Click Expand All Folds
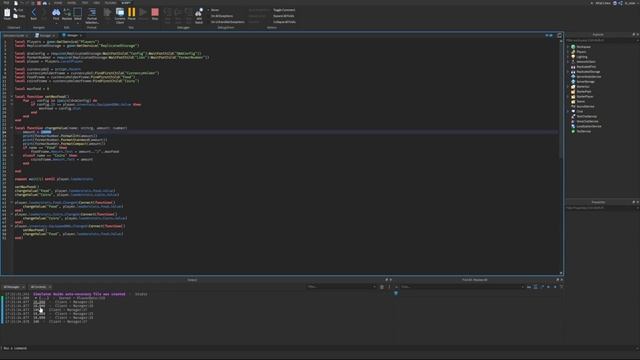Screen dimensions: 640x360 (284, 16)
